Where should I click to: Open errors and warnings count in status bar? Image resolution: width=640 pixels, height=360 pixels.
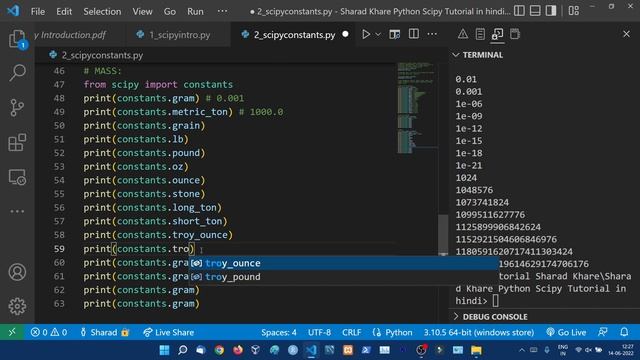tap(49, 332)
